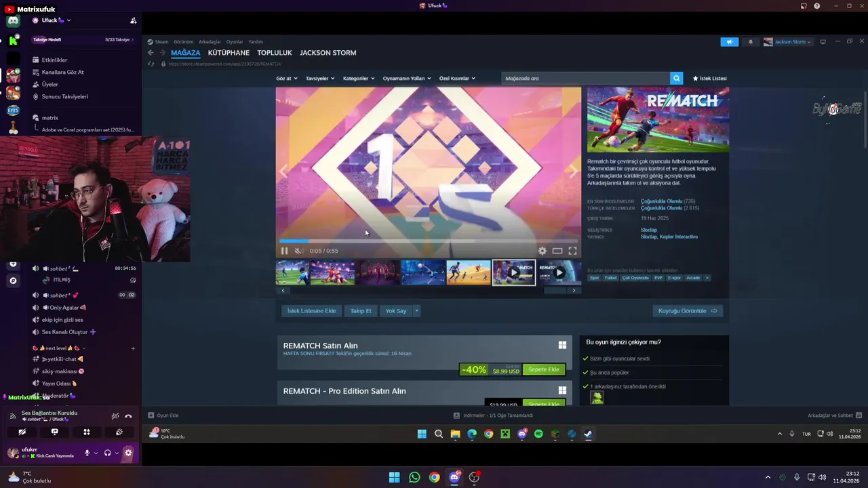This screenshot has width=868, height=488.
Task: Open trailer video settings gear
Action: 542,251
